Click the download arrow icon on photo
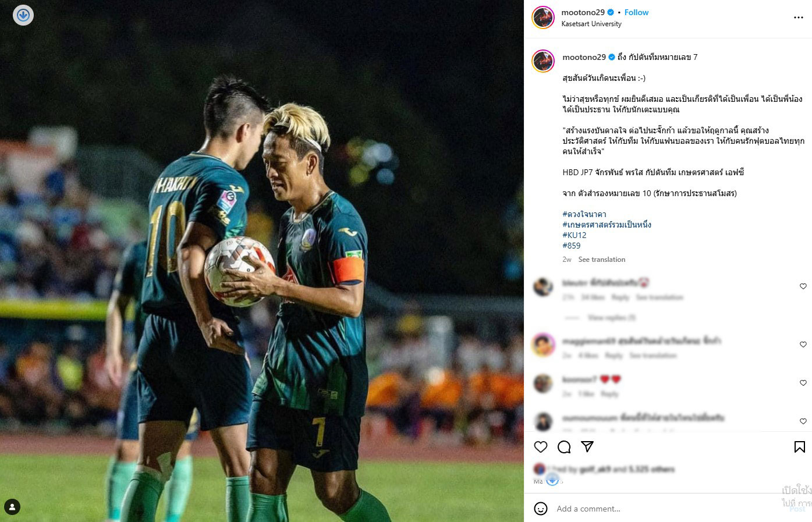 coord(23,15)
